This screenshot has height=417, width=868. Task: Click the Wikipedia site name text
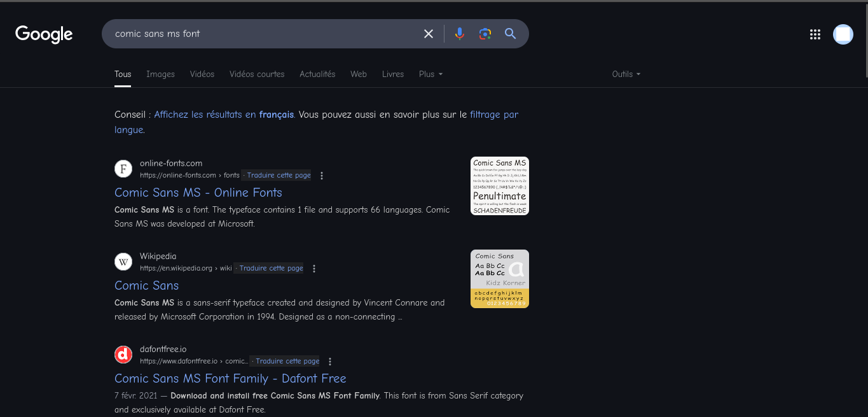pyautogui.click(x=158, y=256)
